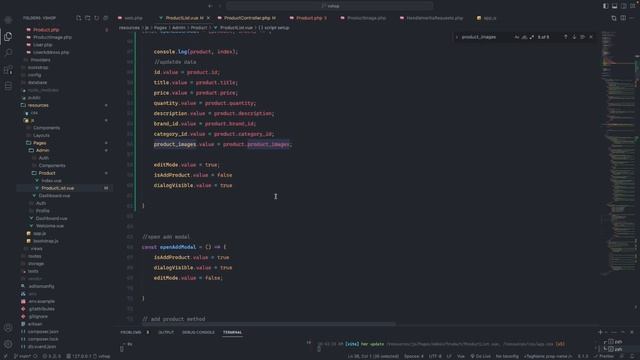Open composer.json in explorer tree
This screenshot has height=360, width=640.
coord(43,331)
